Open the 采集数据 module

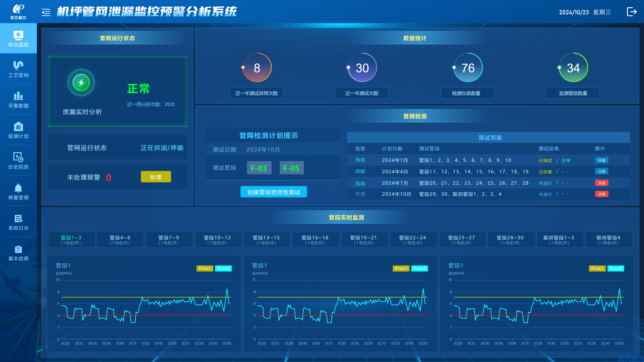(x=18, y=99)
